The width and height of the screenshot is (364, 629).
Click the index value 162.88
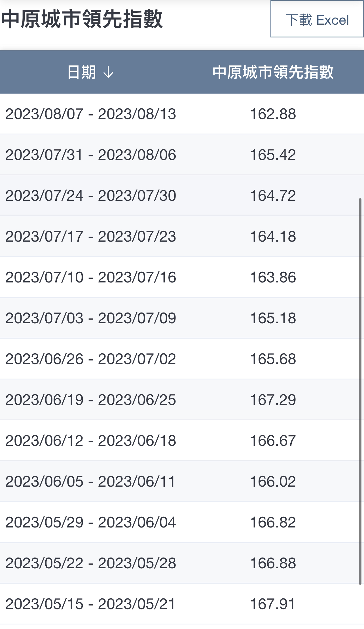273,114
